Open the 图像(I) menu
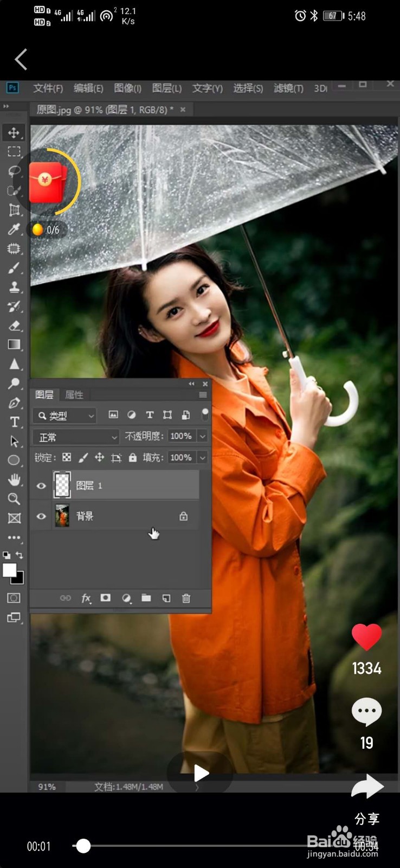This screenshot has width=400, height=868. click(x=128, y=88)
